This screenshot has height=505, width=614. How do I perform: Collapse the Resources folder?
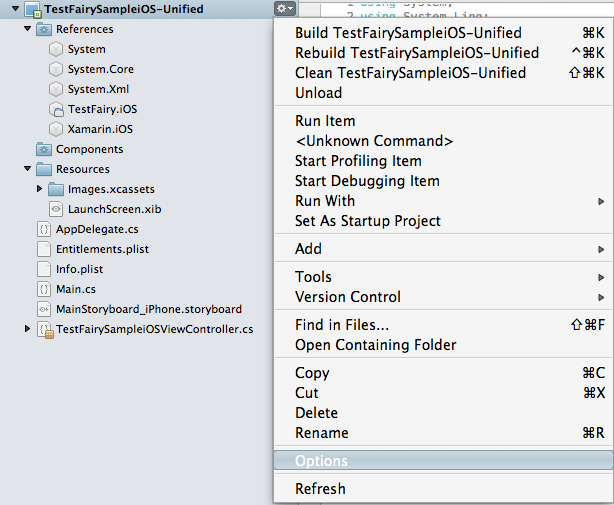coord(28,169)
